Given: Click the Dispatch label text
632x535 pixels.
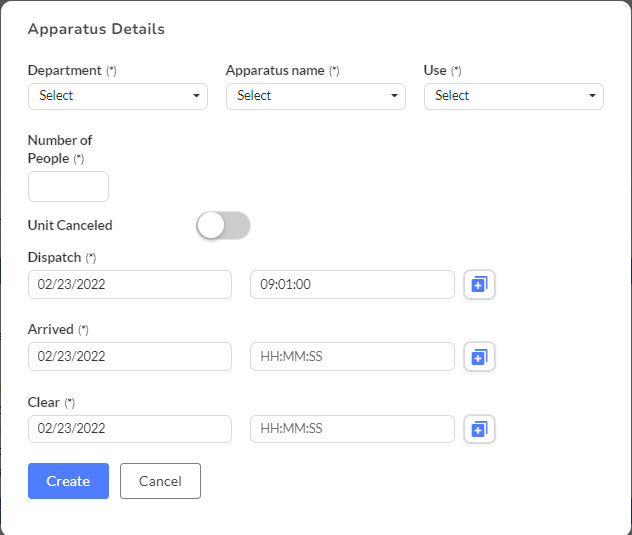Looking at the screenshot, I should [54, 258].
